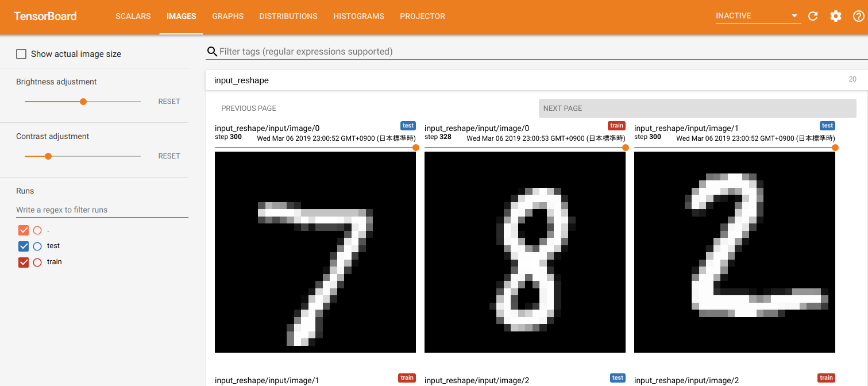Go to PREVIOUS PAGE of images
Screen dimensions: 868x386
point(249,108)
